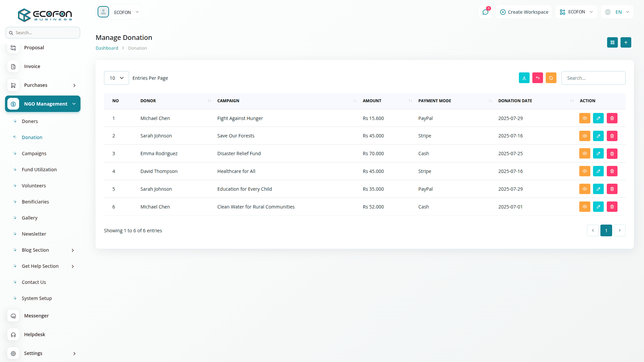Click the plus icon to add donation
This screenshot has height=362, width=644.
(626, 43)
